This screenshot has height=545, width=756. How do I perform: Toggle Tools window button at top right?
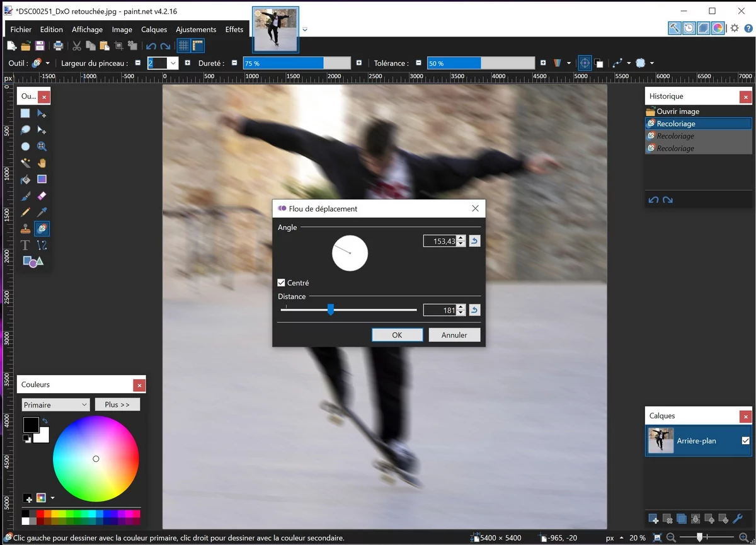tap(675, 28)
